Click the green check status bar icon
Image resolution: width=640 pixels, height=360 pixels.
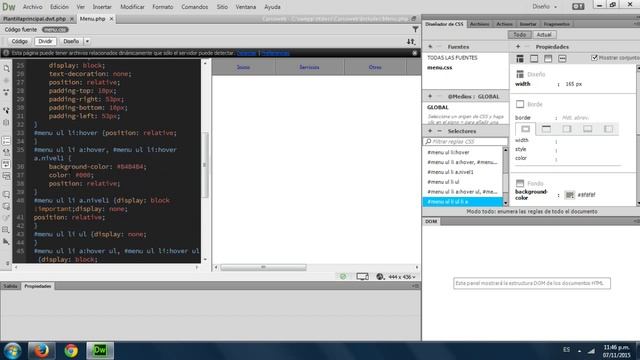[x=343, y=277]
